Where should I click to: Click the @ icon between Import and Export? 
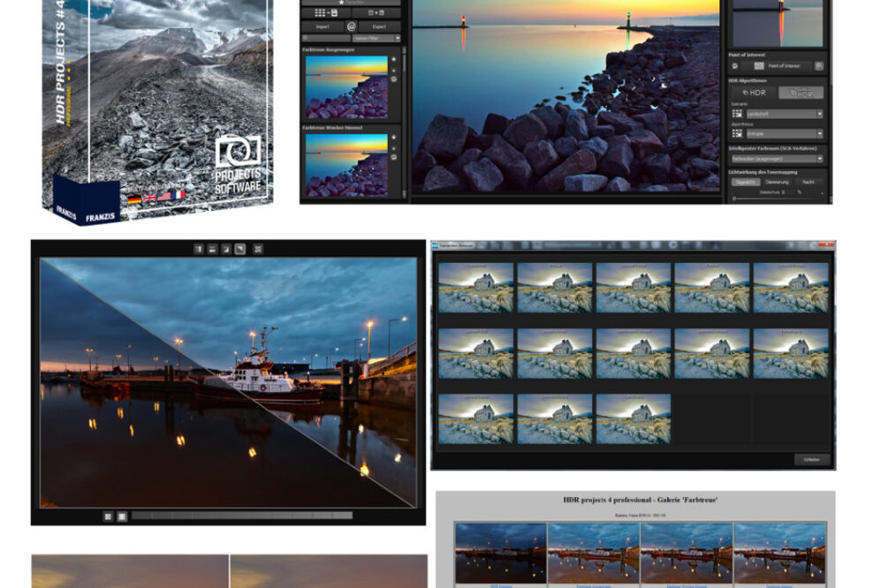point(352,26)
